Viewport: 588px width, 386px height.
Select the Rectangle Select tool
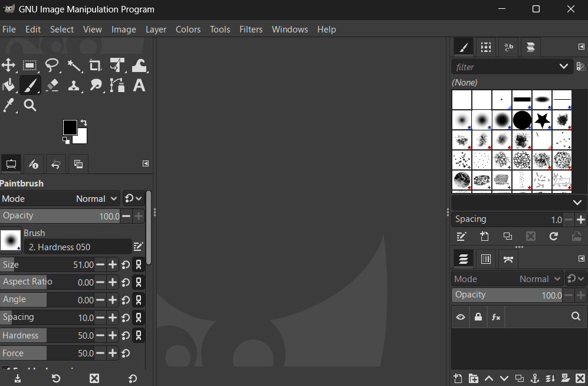pos(30,66)
